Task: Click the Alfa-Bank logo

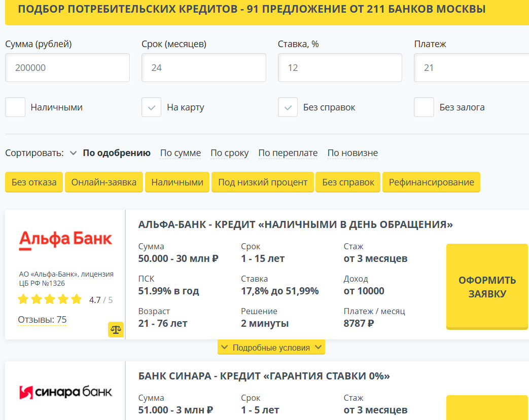Action: tap(65, 239)
